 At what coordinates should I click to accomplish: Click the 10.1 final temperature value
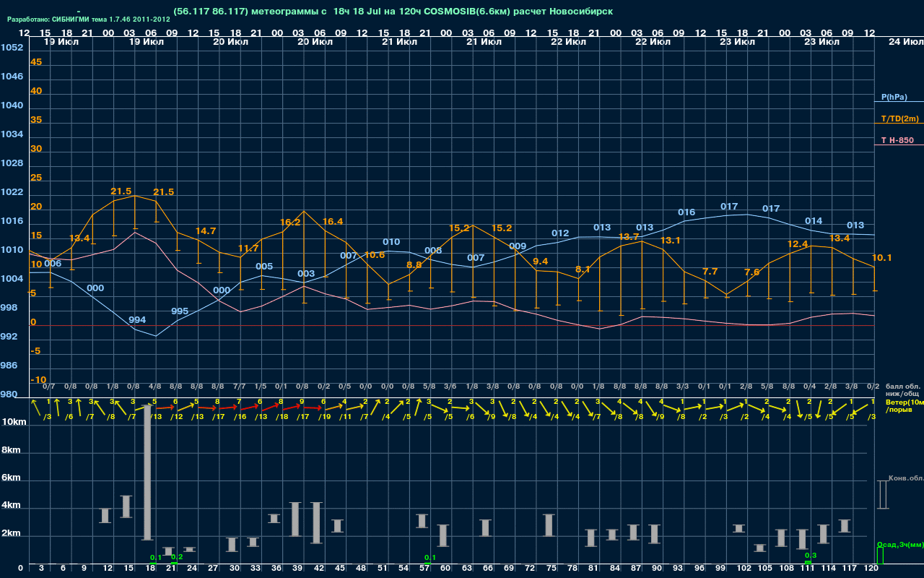tap(882, 258)
